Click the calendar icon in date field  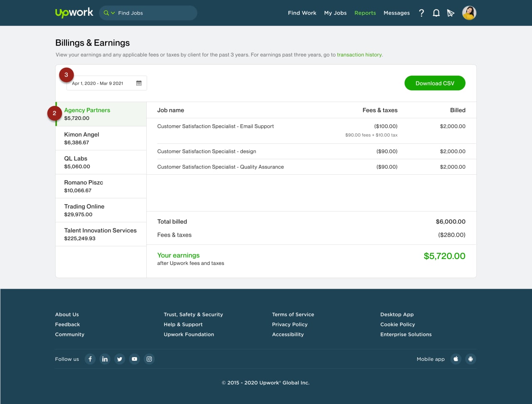(139, 83)
